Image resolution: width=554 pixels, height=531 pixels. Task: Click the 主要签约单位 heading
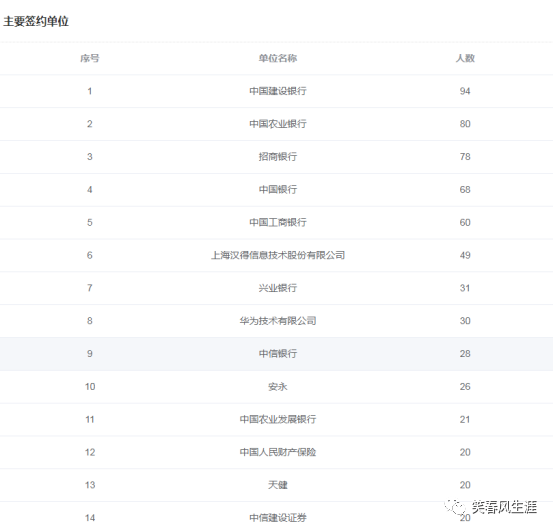[36, 22]
